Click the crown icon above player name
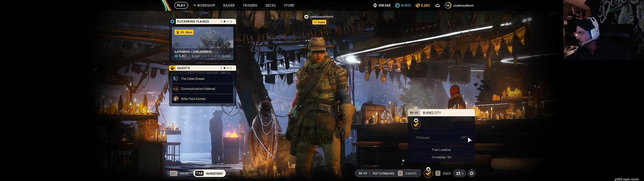This screenshot has width=644, height=181. coord(306,17)
